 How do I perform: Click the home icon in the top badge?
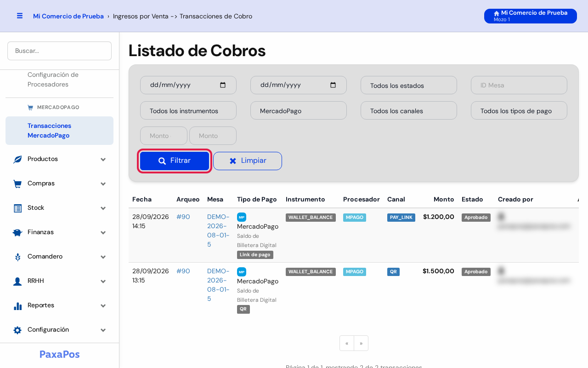(497, 13)
